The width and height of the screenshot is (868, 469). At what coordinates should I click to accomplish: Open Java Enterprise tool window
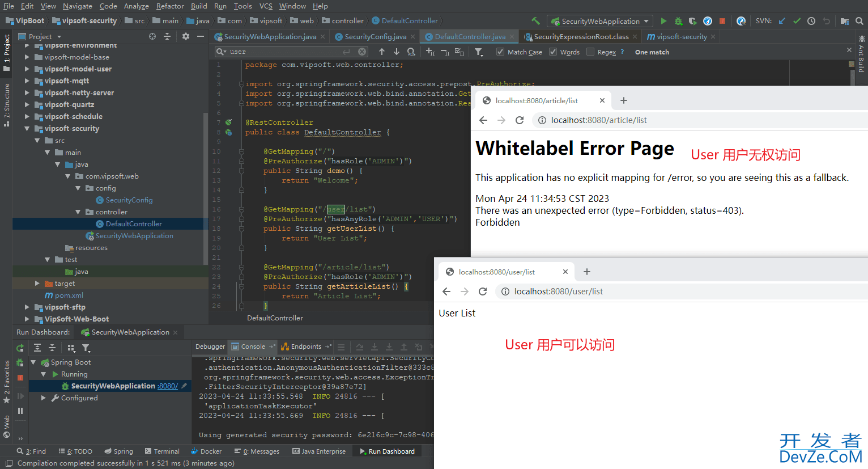pos(319,451)
